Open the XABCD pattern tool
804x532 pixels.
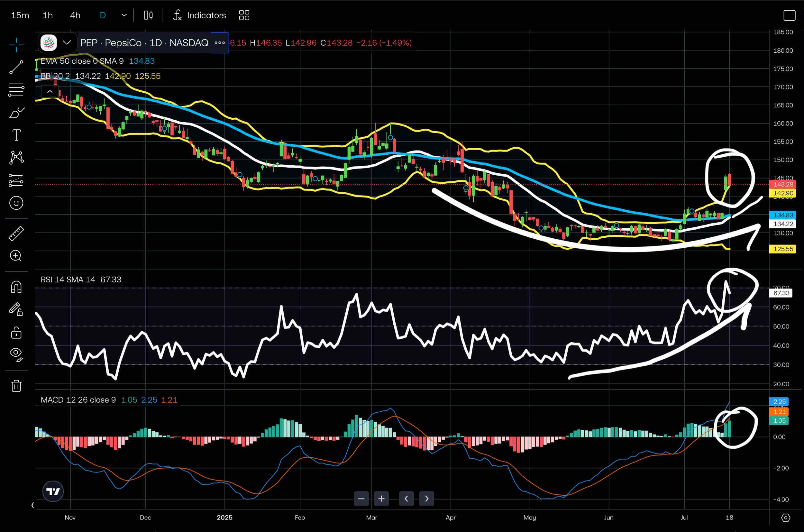(x=16, y=157)
